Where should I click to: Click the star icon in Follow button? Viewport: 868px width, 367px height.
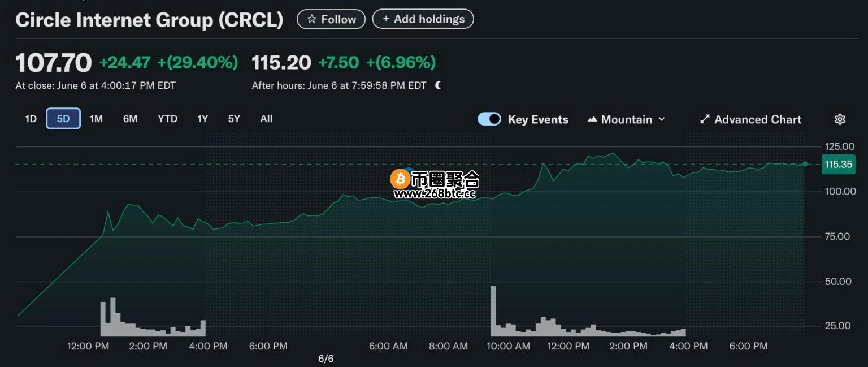point(311,19)
